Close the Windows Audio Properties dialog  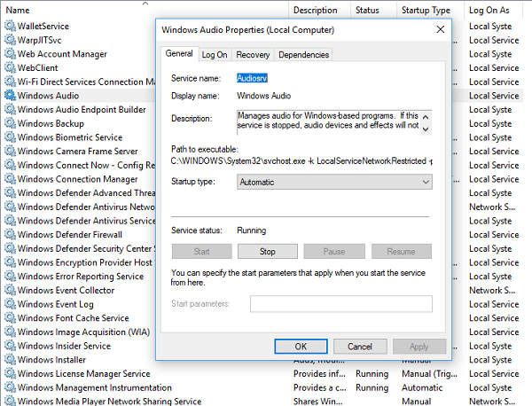tap(441, 29)
